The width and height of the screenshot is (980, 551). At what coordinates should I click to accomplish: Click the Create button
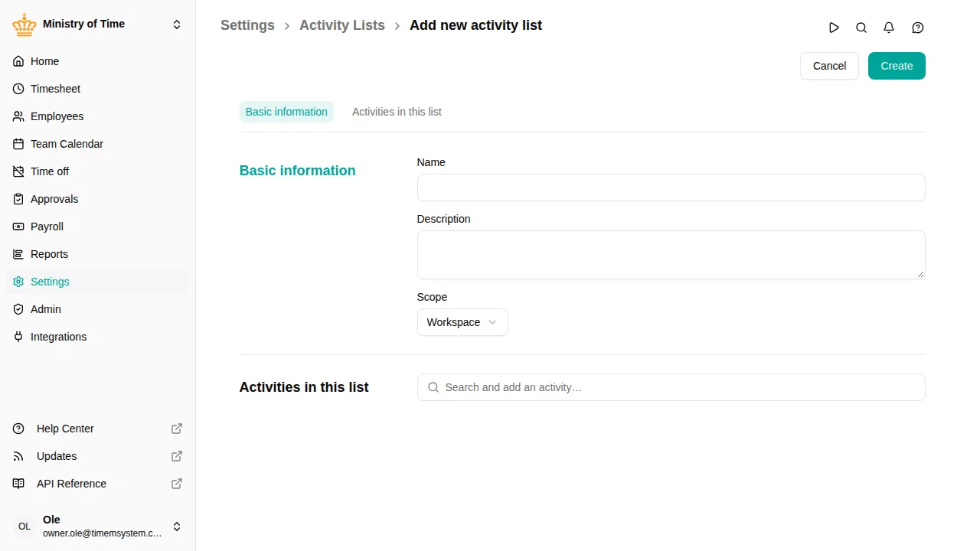point(897,66)
